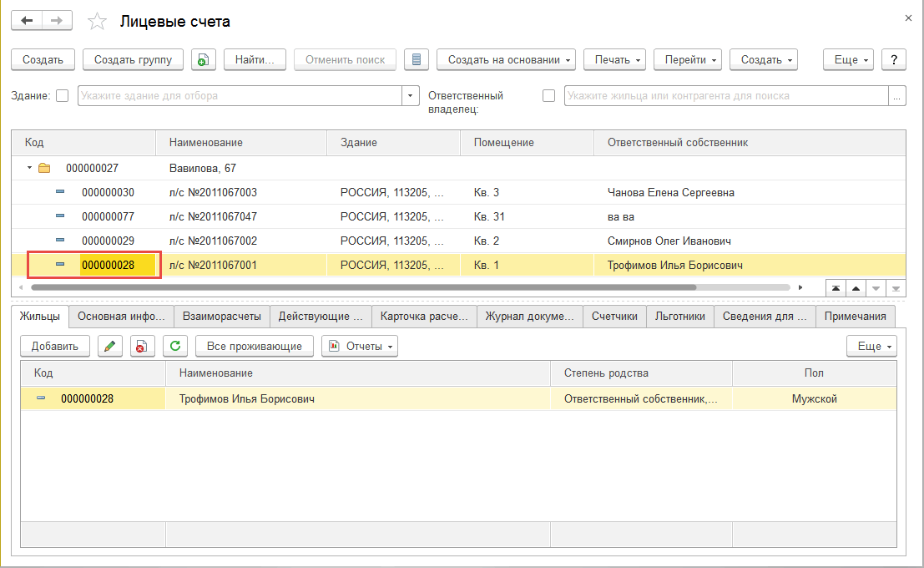Viewport: 924px width, 568px height.
Task: Click the back navigation arrow
Action: 26,21
